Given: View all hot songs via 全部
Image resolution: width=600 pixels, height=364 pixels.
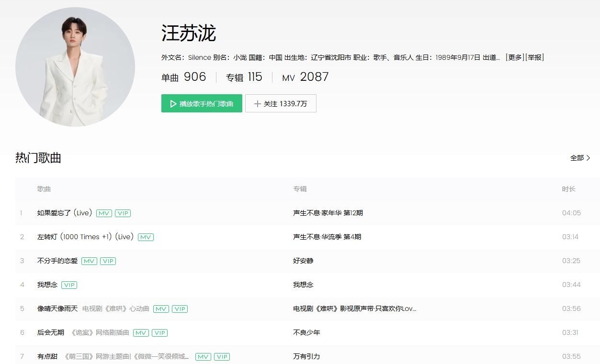Looking at the screenshot, I should pos(580,158).
